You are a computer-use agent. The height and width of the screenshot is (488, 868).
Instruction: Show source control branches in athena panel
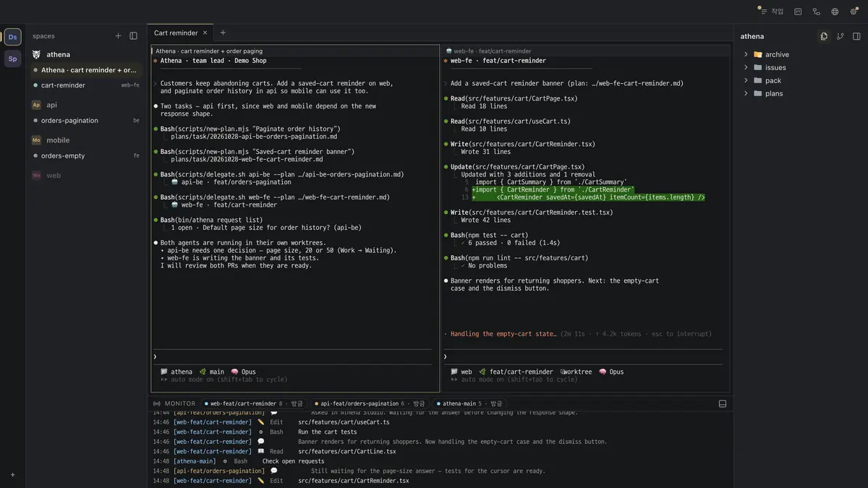point(840,36)
